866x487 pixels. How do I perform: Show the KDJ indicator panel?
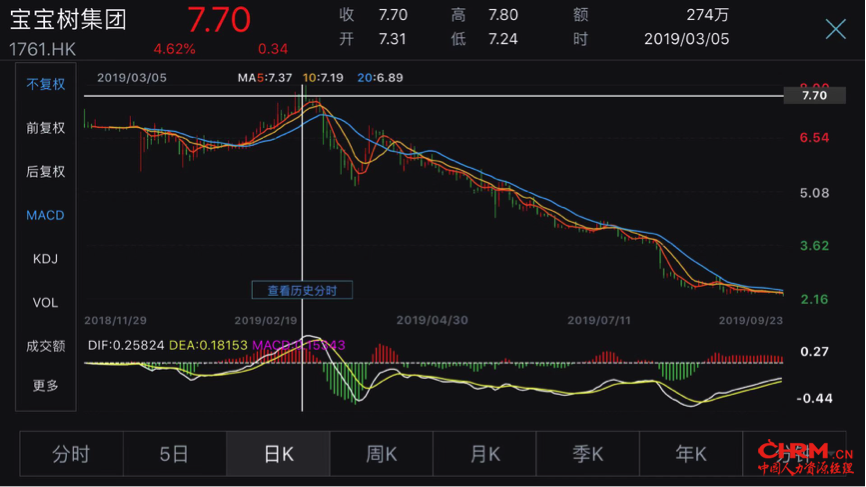tap(45, 259)
